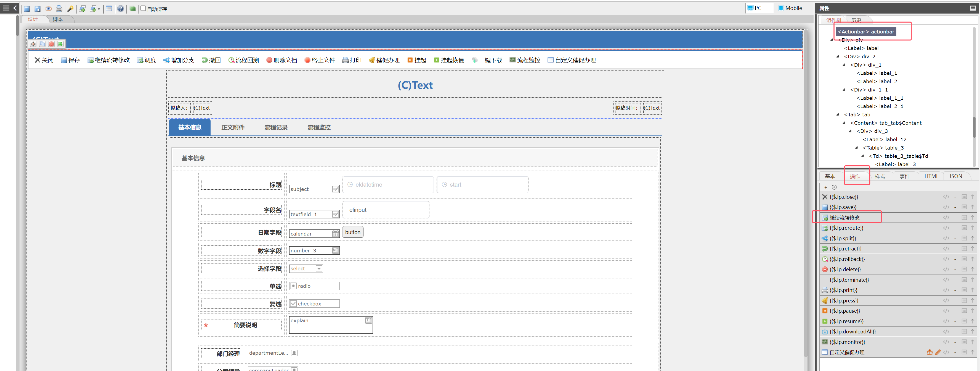980x371 pixels.
Task: Enable the 自动保存 checkbox
Action: click(x=144, y=8)
